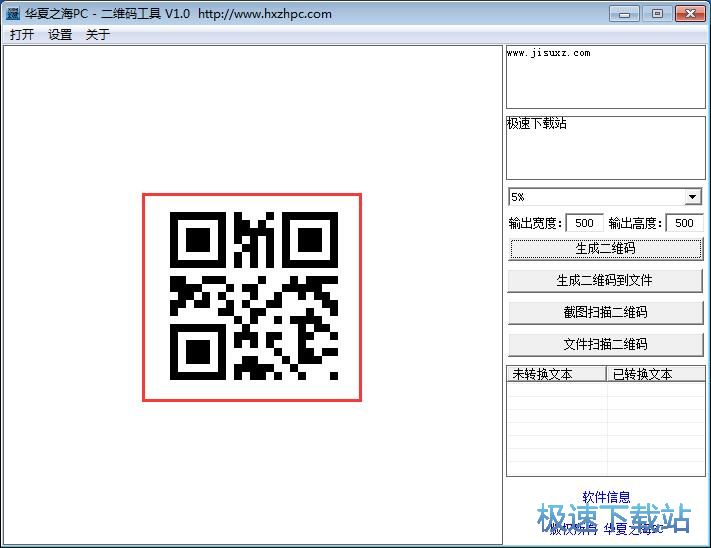Close the QR code tool window

tap(688, 13)
